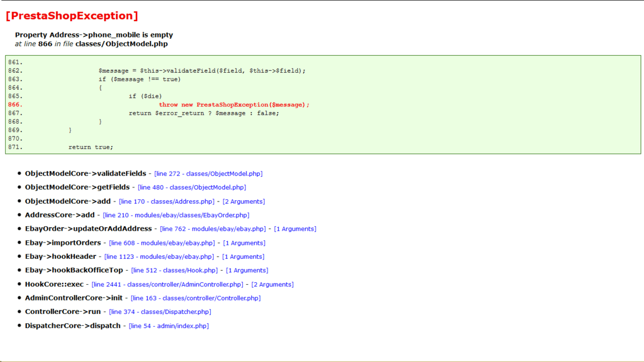
Task: Expand 2 Arguments for ObjectModelCore->add
Action: 244,202
